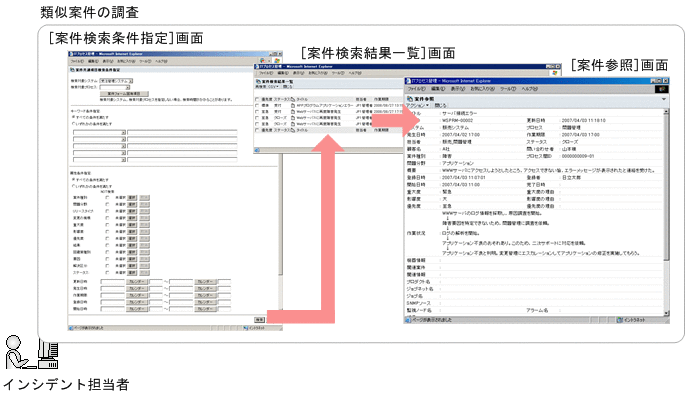Open the 検索対象プロセス dropdown
The height and width of the screenshot is (396, 687).
tap(116, 87)
